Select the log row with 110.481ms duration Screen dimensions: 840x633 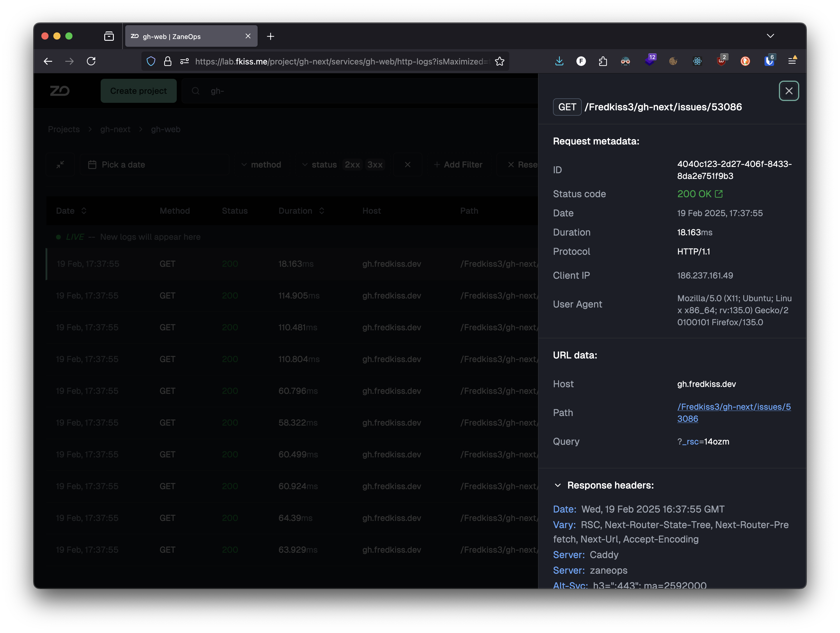[292, 328]
